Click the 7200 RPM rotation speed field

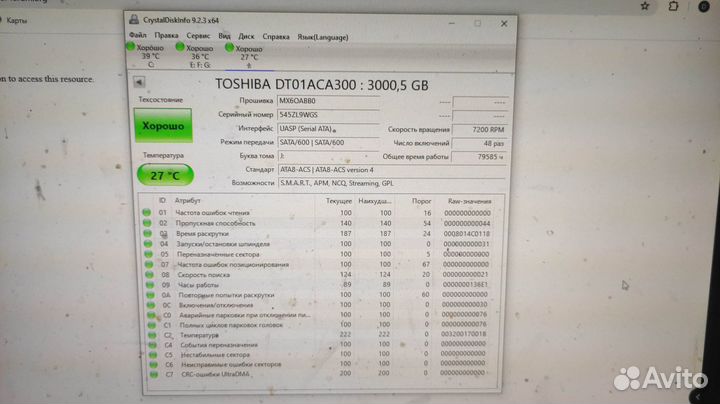tap(479, 129)
